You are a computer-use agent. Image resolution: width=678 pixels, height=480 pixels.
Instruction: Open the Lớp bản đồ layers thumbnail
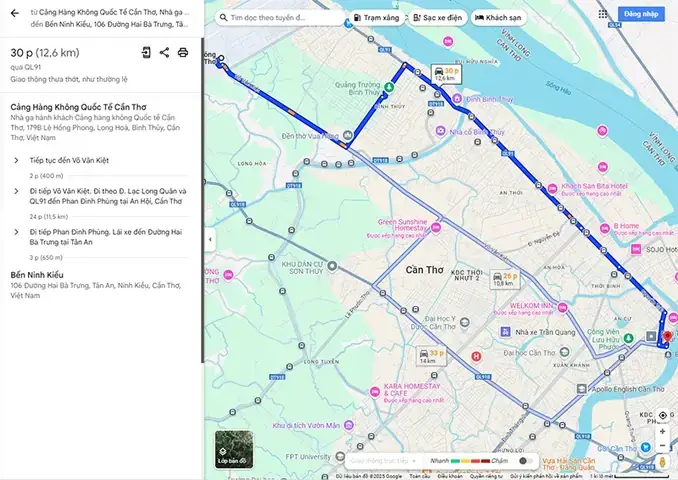pyautogui.click(x=234, y=449)
